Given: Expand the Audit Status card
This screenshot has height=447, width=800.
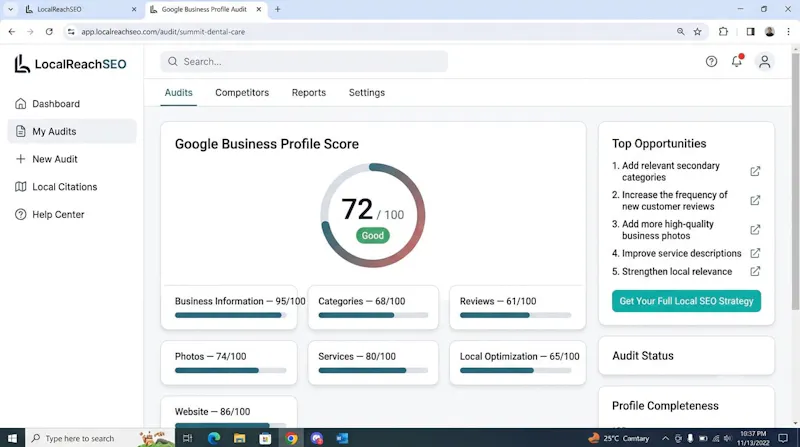Looking at the screenshot, I should pos(686,356).
